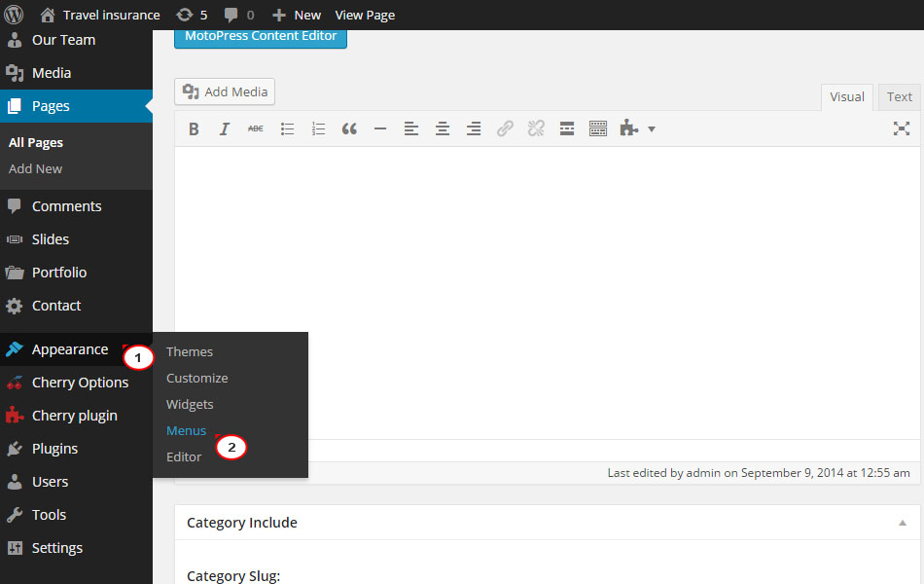Viewport: 924px width, 584px height.
Task: Insert a bulleted list
Action: click(287, 128)
